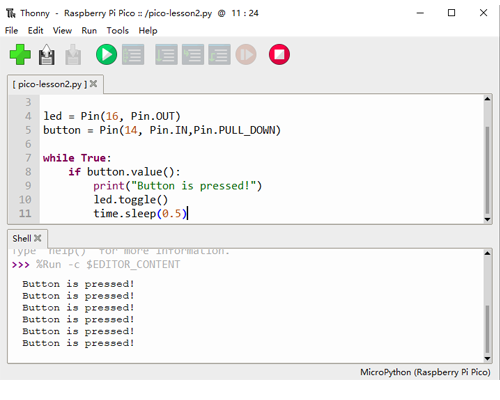Click the Thonny application icon in title bar
The image size is (500, 400).
(x=11, y=13)
